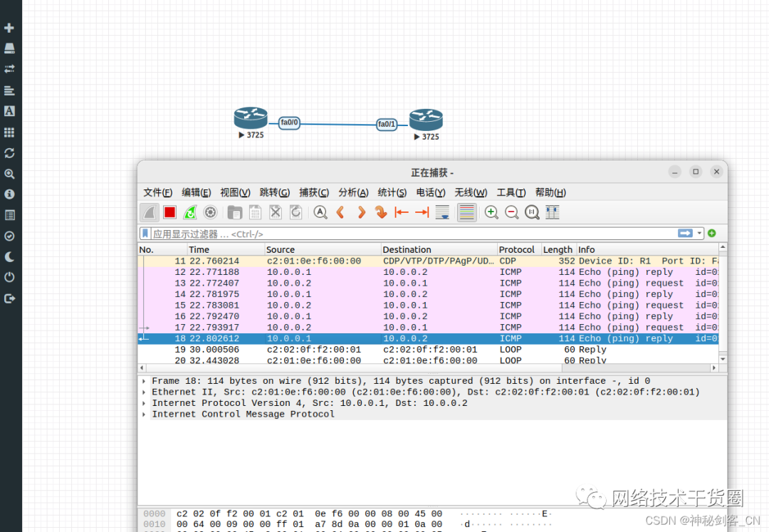This screenshot has width=769, height=532.
Task: Sort by the Source column header
Action: click(323, 249)
